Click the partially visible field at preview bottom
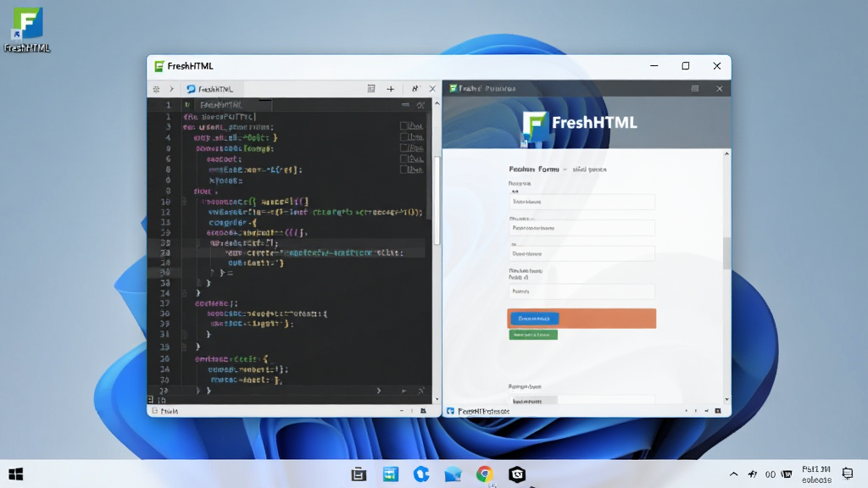Viewport: 868px width, 488px height. [x=581, y=400]
